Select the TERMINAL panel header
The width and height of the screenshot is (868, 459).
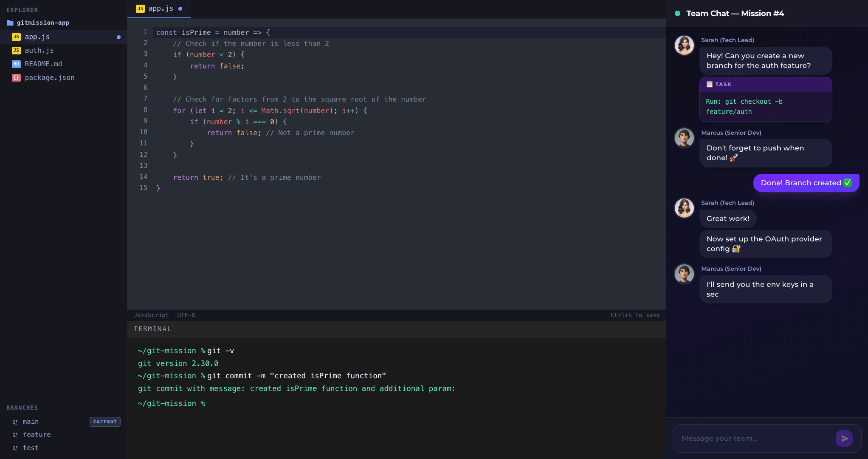(x=152, y=329)
